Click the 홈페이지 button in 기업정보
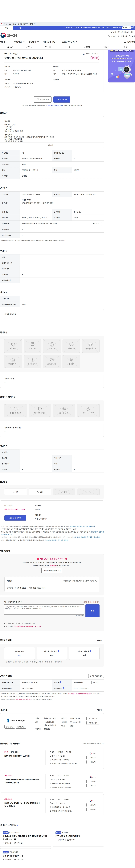Screen dimensions: 135x868 coord(93,718)
